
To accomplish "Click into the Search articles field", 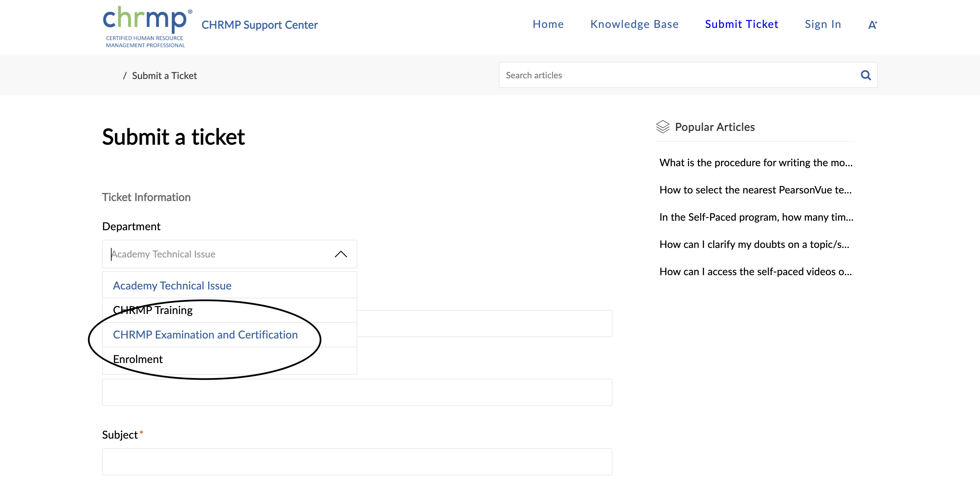I will coord(677,75).
